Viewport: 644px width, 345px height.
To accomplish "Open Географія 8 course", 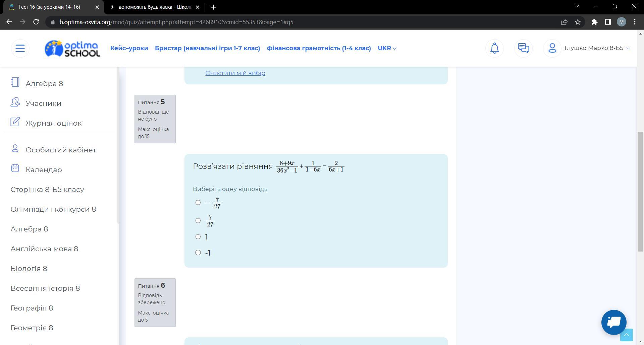I will pyautogui.click(x=32, y=308).
